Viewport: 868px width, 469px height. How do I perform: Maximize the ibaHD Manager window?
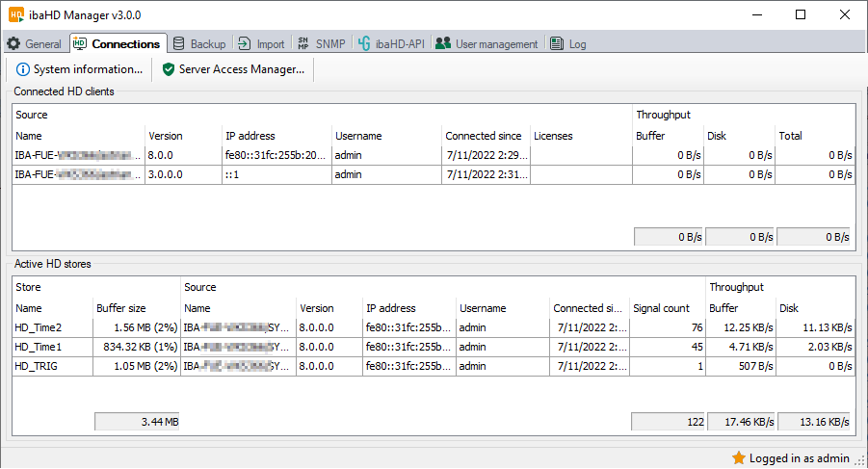(x=801, y=14)
